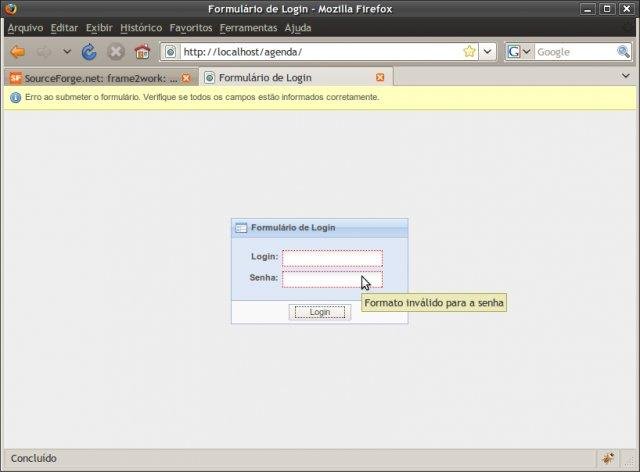Open the address bar history dropdown

pos(487,52)
